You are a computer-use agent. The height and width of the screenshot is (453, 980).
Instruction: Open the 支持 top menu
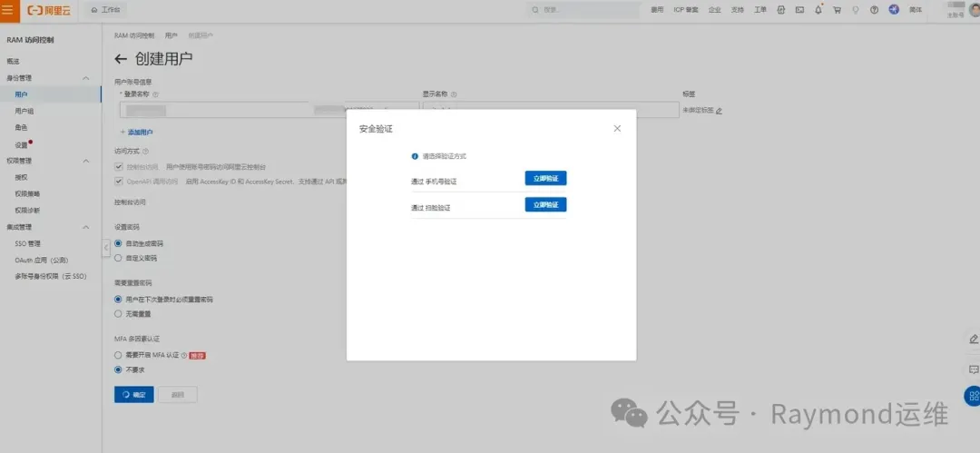738,10
